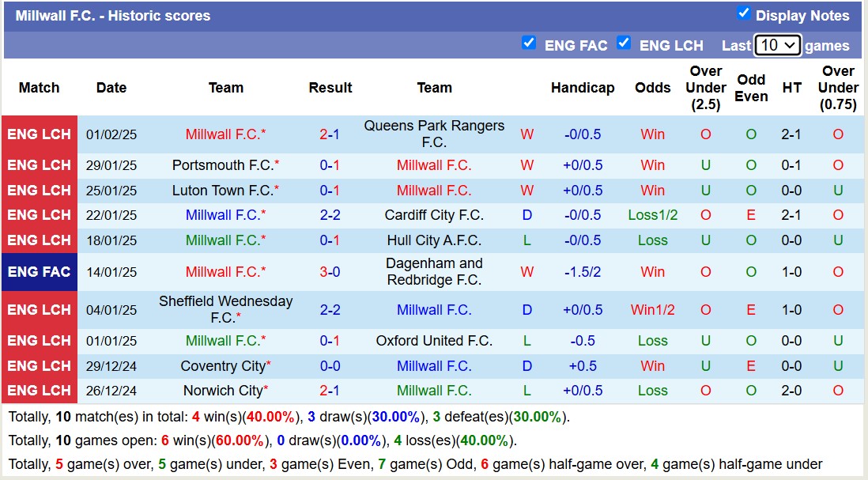Screen dimensions: 868x480
Task: Uncheck the ENG LCH filter checkbox
Action: point(624,43)
